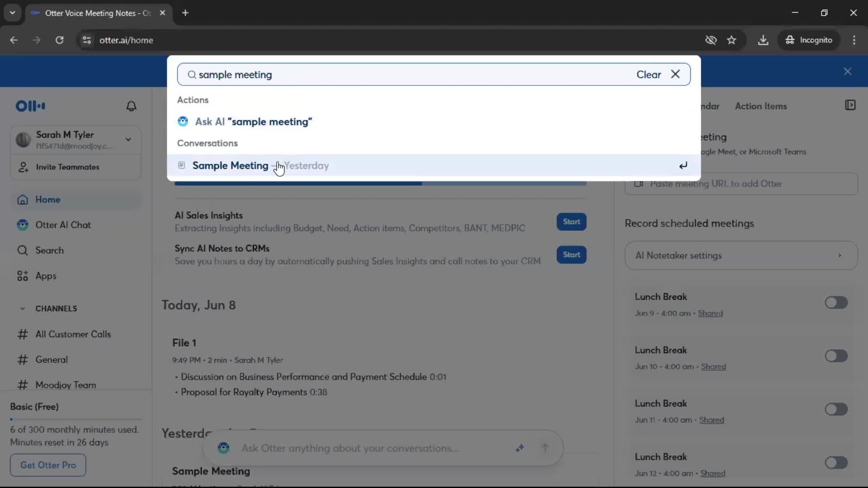The height and width of the screenshot is (488, 868).
Task: Click 'Proposal for Royalty Payments 0:38'
Action: coord(254,392)
